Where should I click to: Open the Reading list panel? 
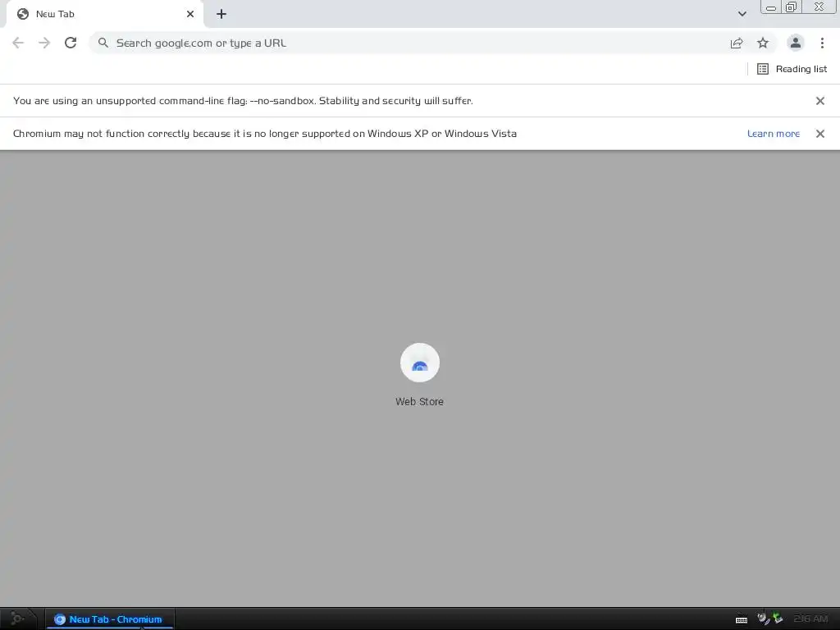click(792, 69)
